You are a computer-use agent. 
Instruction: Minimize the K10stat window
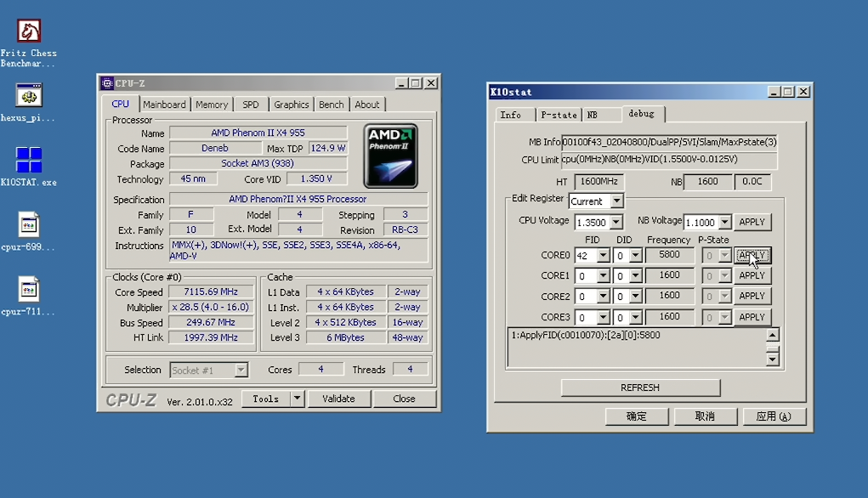point(774,92)
